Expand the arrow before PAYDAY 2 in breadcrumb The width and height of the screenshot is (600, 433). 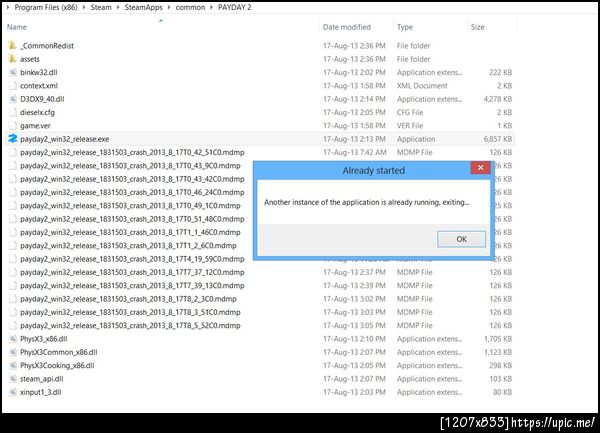point(212,7)
